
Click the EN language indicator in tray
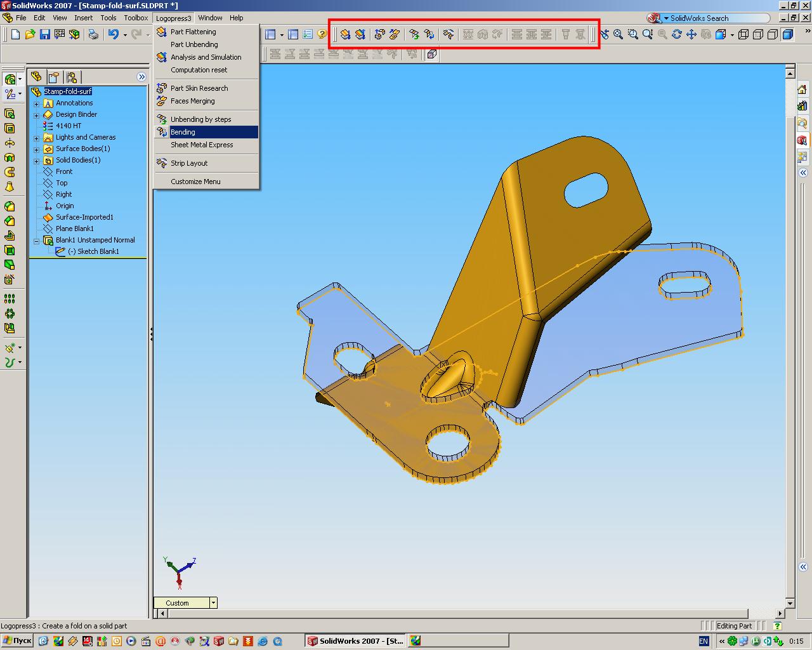point(704,641)
